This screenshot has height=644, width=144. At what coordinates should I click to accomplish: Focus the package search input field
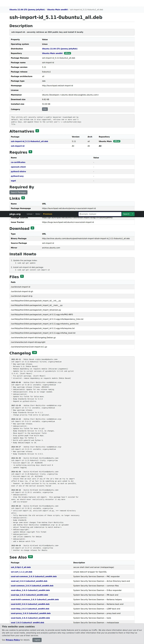100,214
